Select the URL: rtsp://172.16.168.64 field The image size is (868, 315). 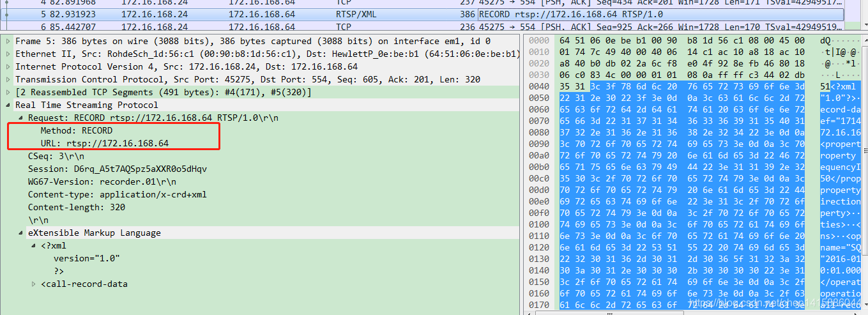click(105, 143)
